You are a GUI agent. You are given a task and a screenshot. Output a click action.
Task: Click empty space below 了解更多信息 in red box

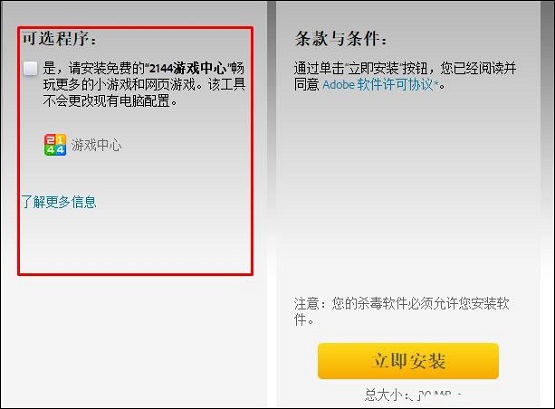tap(135, 241)
